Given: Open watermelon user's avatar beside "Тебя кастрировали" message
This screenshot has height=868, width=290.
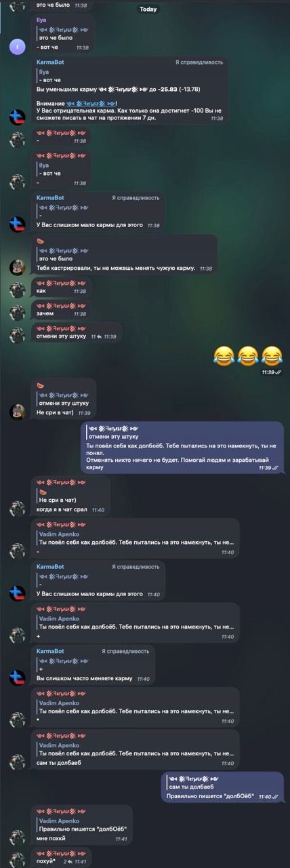Looking at the screenshot, I should tap(18, 267).
